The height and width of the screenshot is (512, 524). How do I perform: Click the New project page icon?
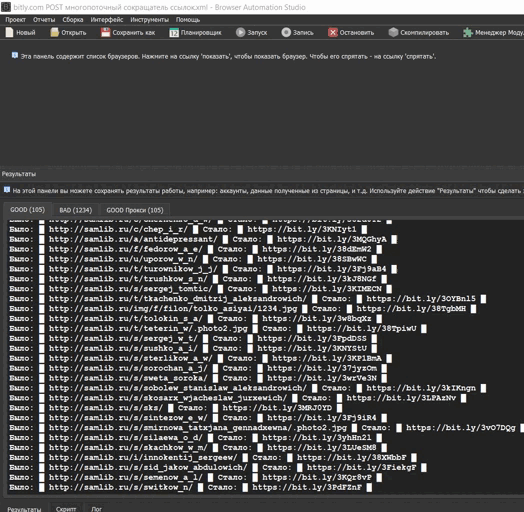tap(9, 32)
